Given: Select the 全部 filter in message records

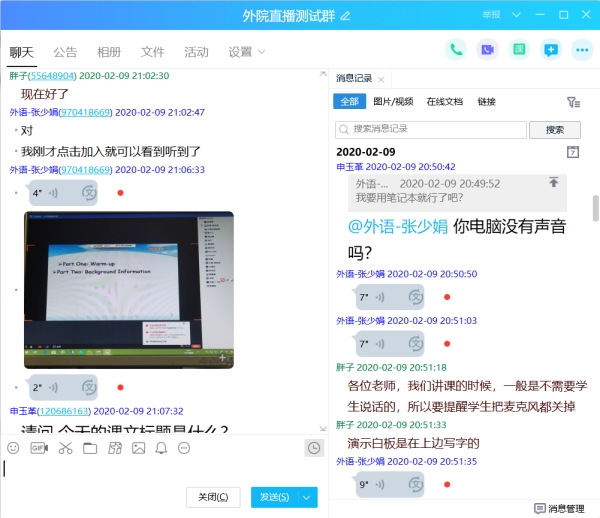Looking at the screenshot, I should coord(349,102).
